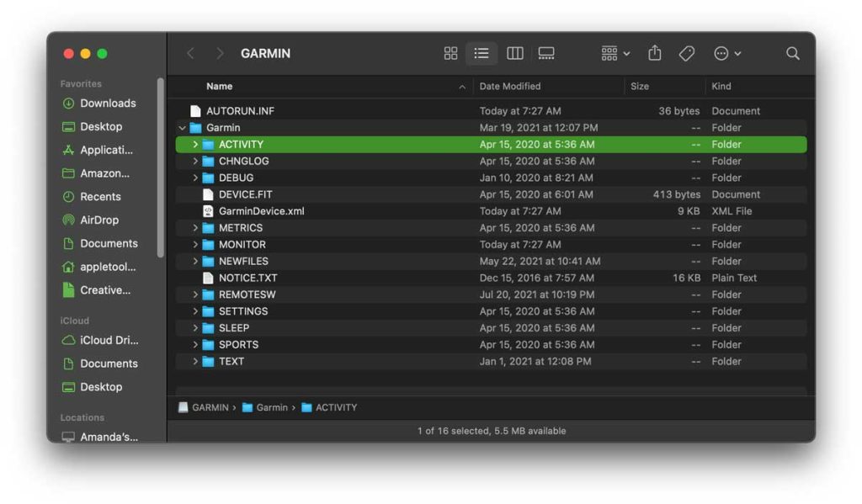Switch to icon view in toolbar
Viewport: 862px width, 504px height.
pos(450,53)
